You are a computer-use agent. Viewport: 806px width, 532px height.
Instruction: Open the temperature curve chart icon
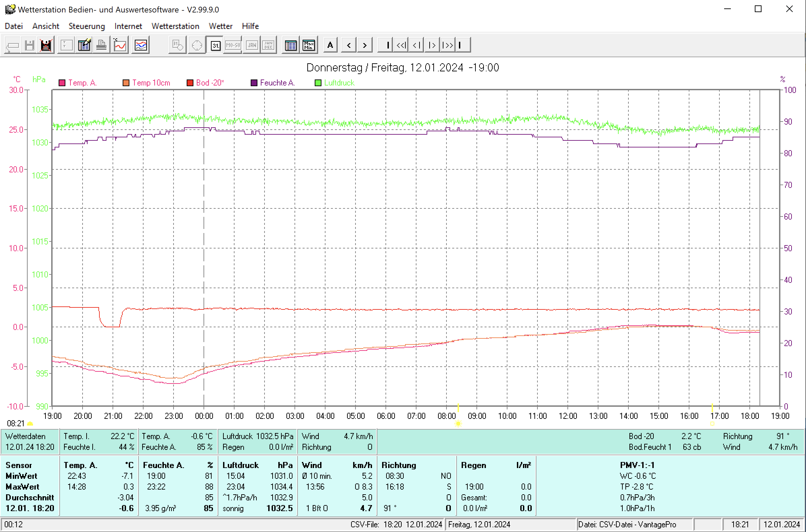(120, 45)
